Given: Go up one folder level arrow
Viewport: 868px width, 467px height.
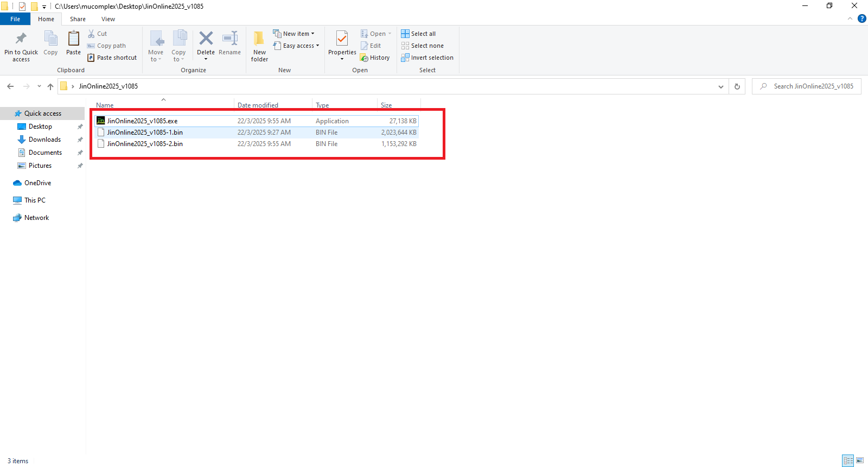Looking at the screenshot, I should coord(50,86).
